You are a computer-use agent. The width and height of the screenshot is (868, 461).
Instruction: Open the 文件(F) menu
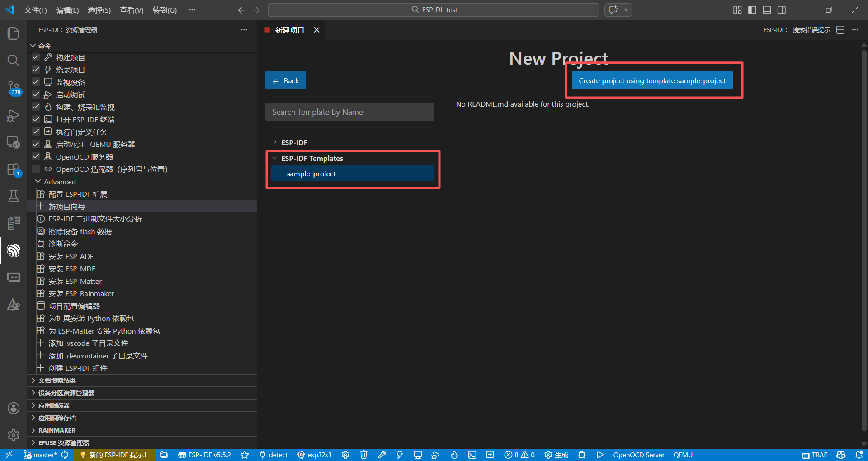pyautogui.click(x=35, y=10)
